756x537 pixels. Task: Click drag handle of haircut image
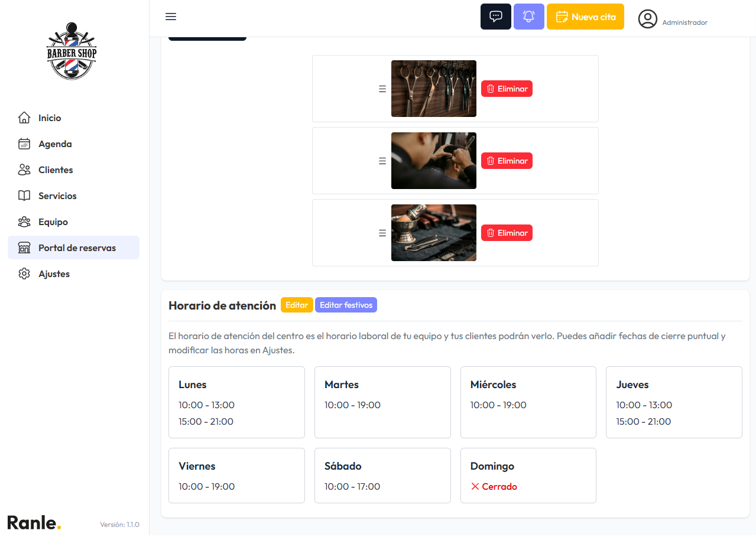pyautogui.click(x=382, y=161)
